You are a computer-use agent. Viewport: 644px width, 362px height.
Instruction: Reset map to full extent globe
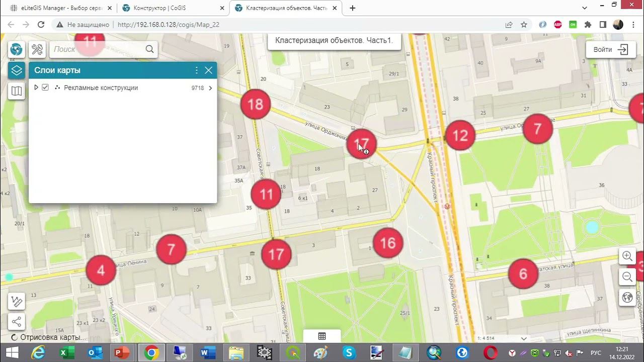[x=627, y=298]
